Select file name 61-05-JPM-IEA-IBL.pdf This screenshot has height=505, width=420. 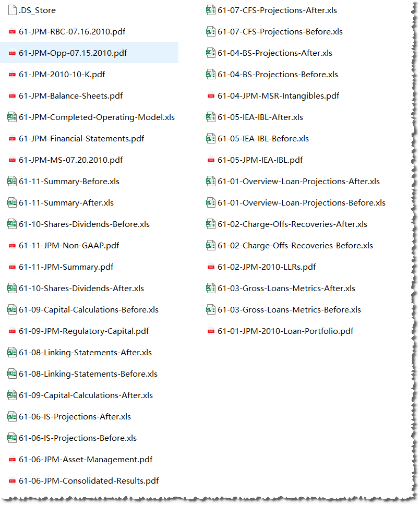tap(260, 160)
